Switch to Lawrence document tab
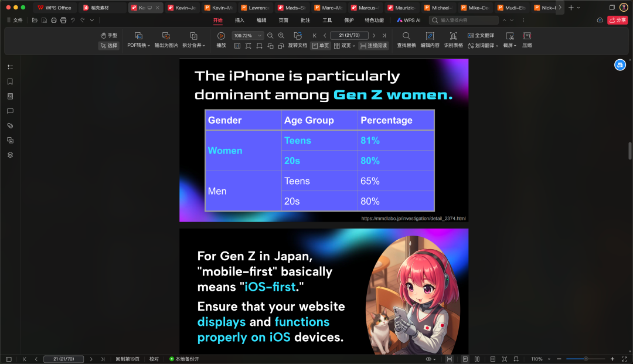Screen dimensions: 633x364 (x=255, y=8)
